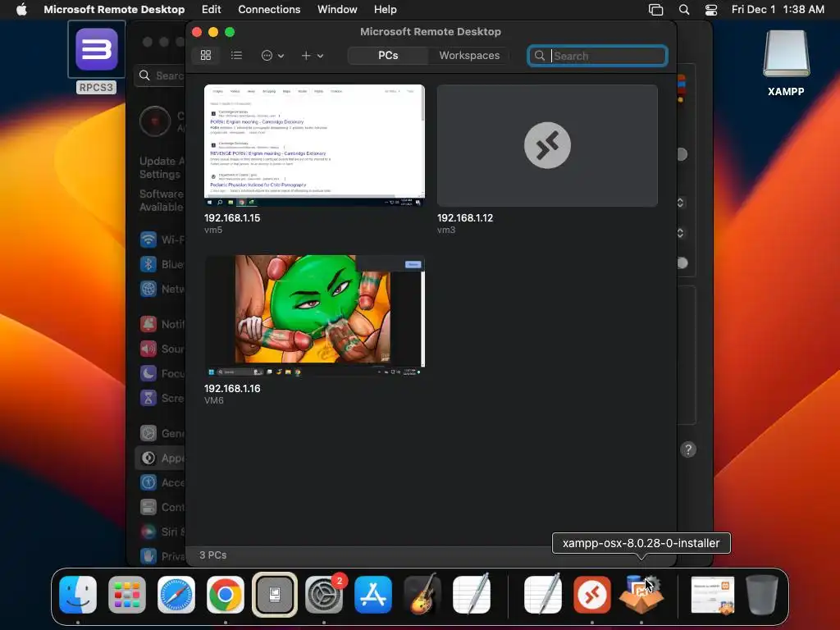Click Microsoft Remote Desktop icon in the Dock

592,594
